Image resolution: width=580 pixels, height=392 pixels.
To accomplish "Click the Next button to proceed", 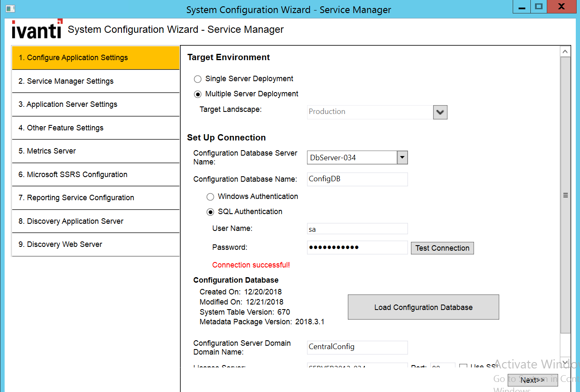I will point(532,380).
